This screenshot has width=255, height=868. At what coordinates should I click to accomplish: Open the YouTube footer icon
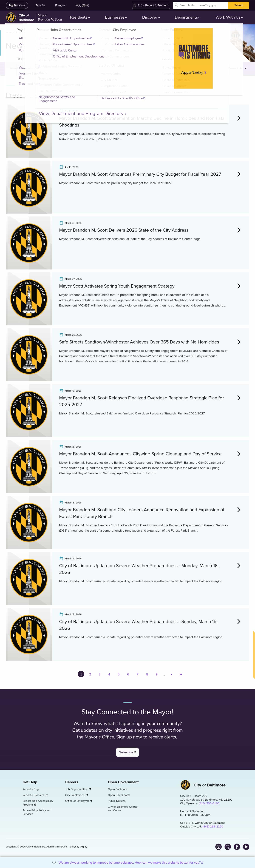[x=246, y=846]
